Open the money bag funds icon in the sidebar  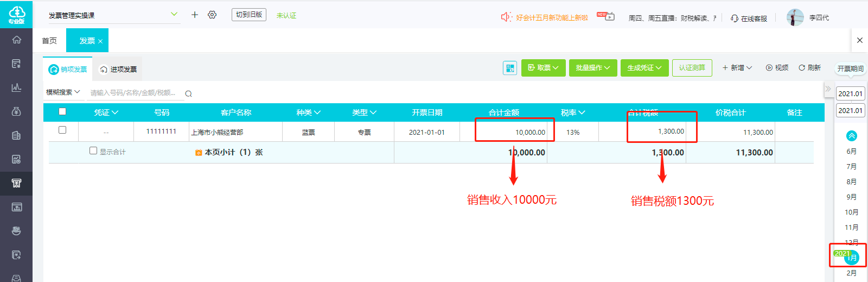point(16,111)
